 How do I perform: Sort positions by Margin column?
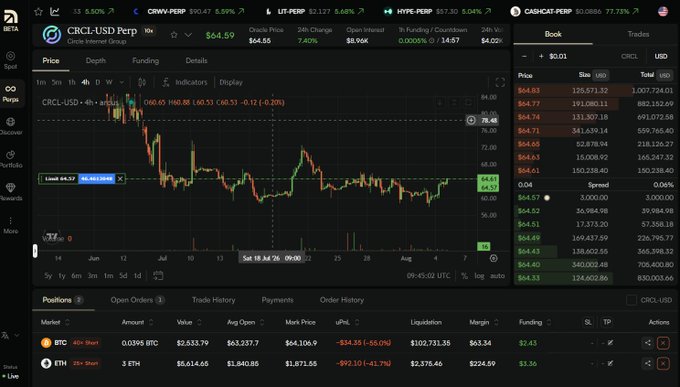[484, 322]
